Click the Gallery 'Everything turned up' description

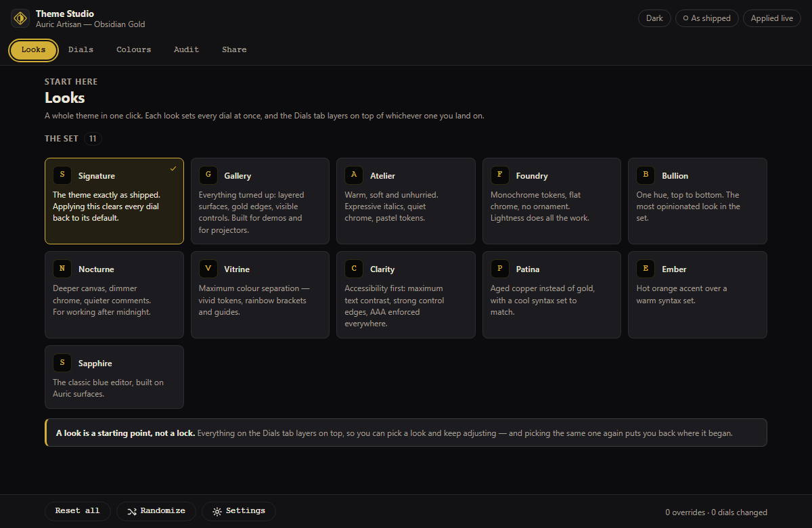point(252,213)
